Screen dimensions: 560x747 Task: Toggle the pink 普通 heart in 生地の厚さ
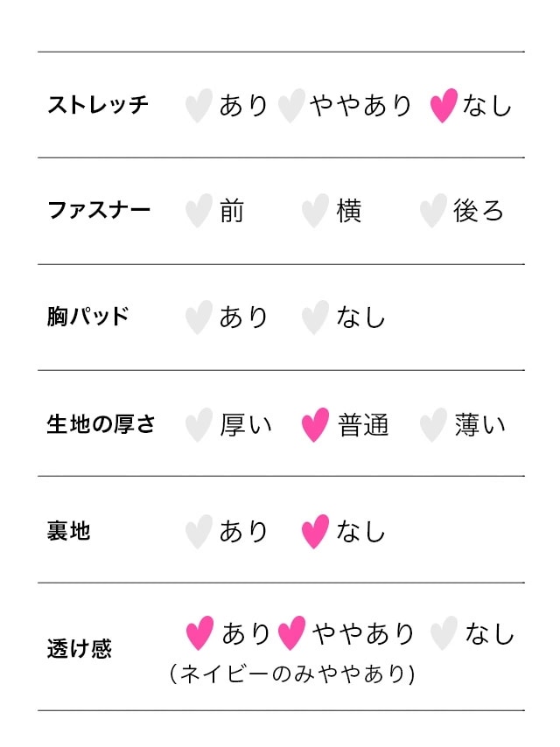click(315, 425)
